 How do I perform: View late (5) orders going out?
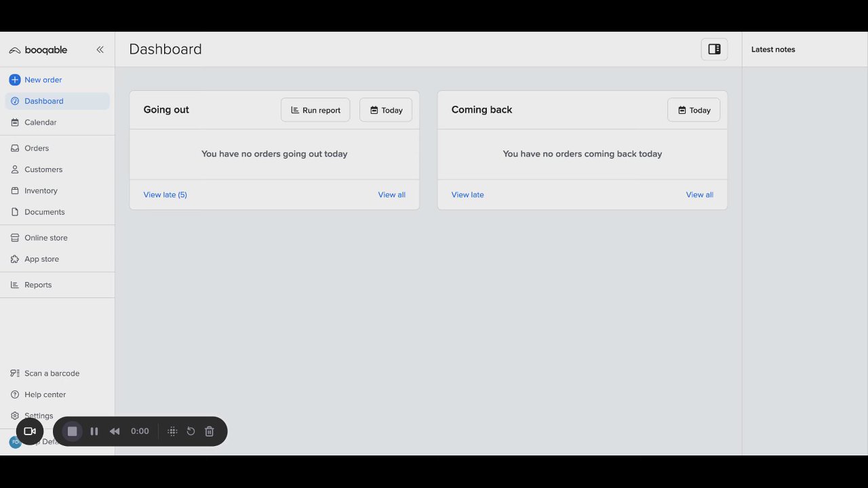pos(165,195)
